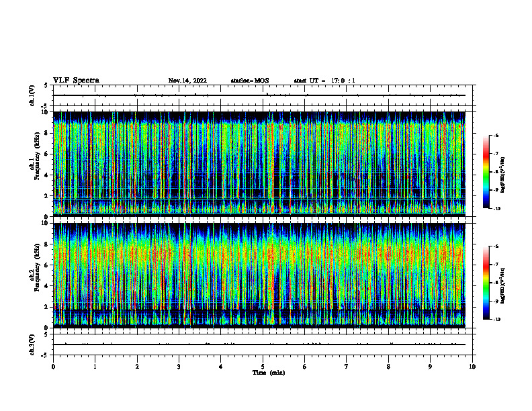
Task: Click the "2" kHz tick on ch.2 axis
Action: point(47,307)
